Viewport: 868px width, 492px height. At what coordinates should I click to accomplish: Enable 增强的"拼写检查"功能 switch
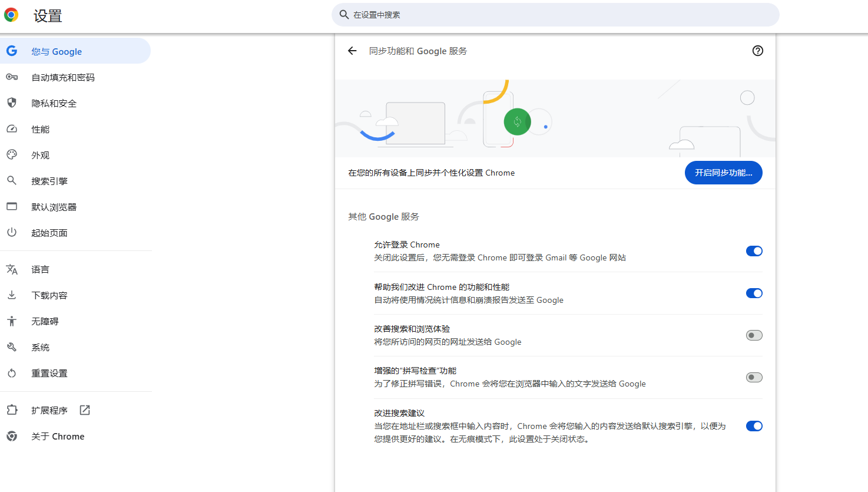[x=754, y=377]
